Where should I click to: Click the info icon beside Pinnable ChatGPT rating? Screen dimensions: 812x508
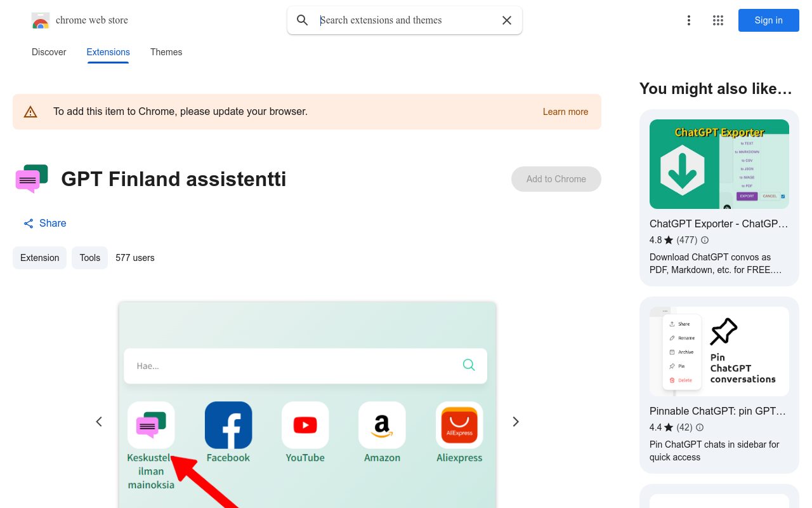tap(700, 427)
